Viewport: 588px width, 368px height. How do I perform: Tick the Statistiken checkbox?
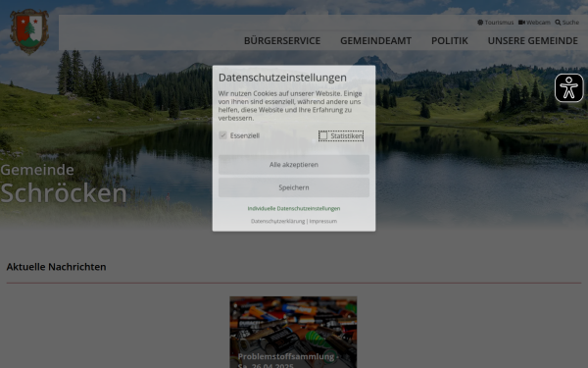pyautogui.click(x=323, y=135)
